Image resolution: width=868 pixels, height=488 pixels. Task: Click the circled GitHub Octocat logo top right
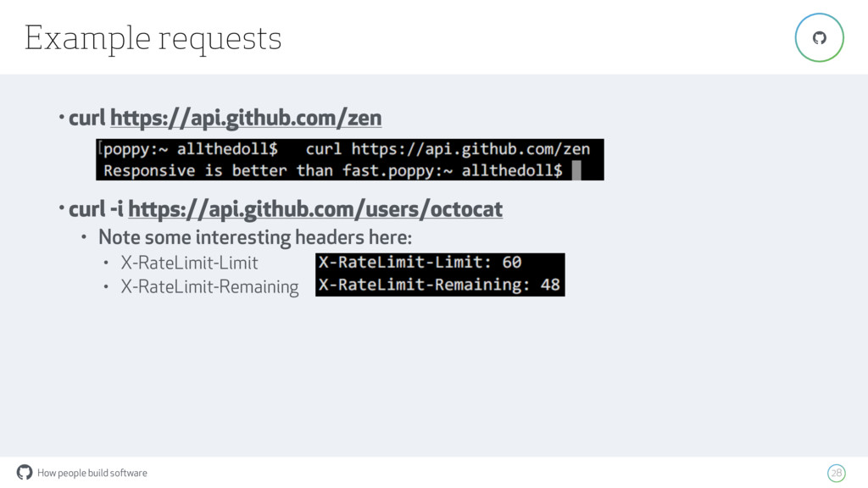point(820,37)
